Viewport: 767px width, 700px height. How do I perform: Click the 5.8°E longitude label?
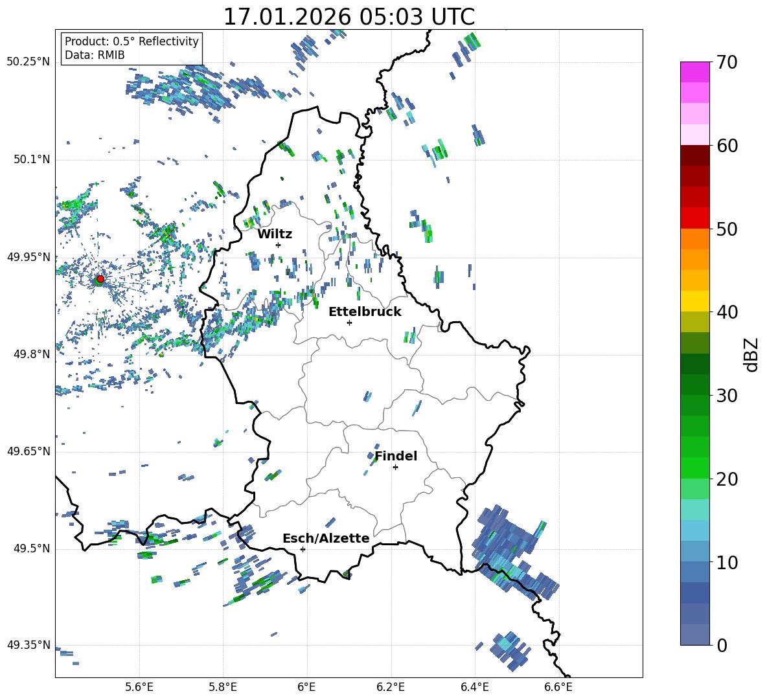223,687
